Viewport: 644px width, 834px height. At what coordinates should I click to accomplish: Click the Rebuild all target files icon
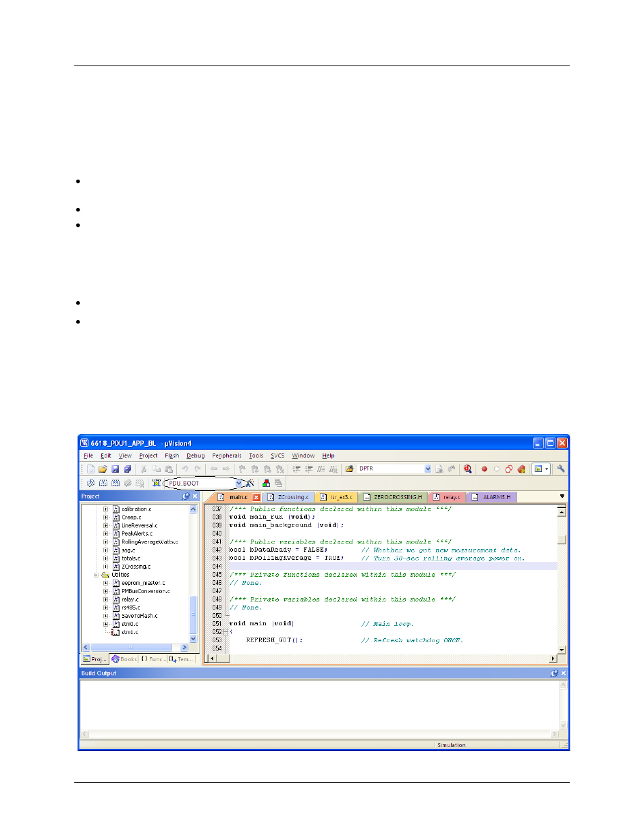[115, 483]
